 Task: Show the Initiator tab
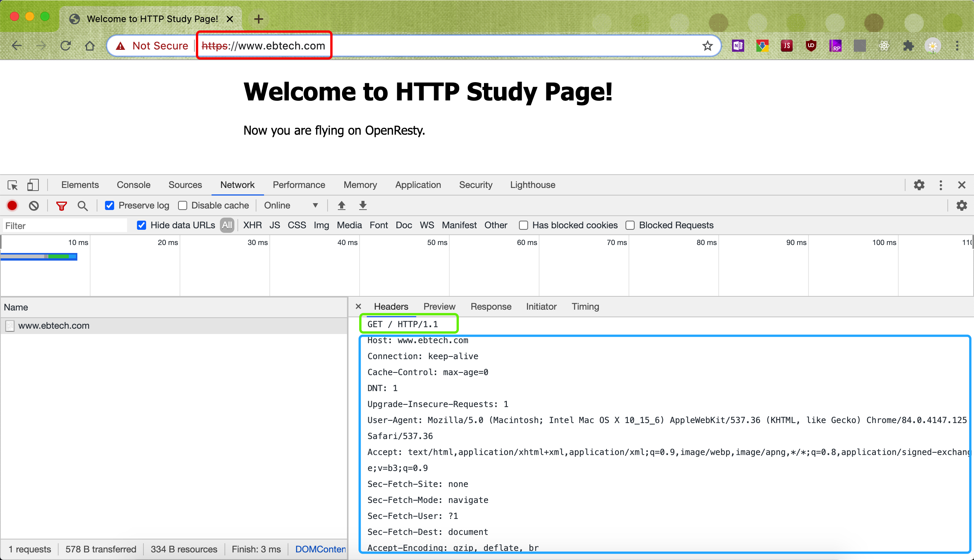[541, 307]
